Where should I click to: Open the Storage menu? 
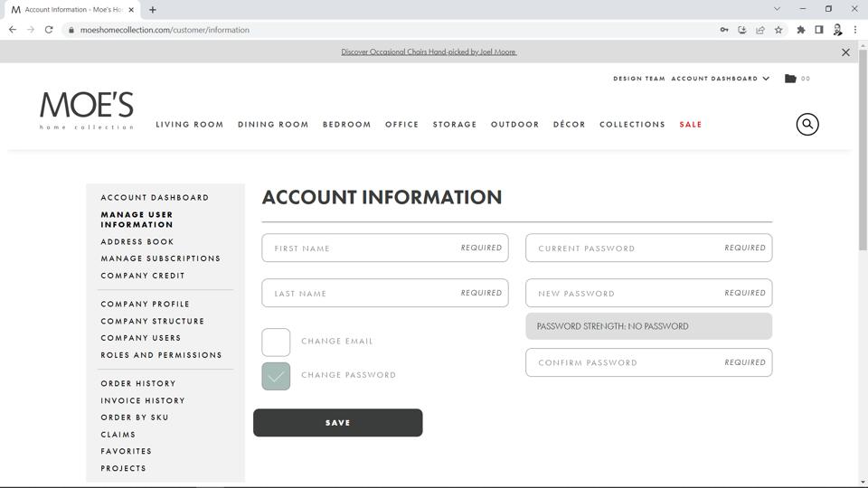coord(455,125)
